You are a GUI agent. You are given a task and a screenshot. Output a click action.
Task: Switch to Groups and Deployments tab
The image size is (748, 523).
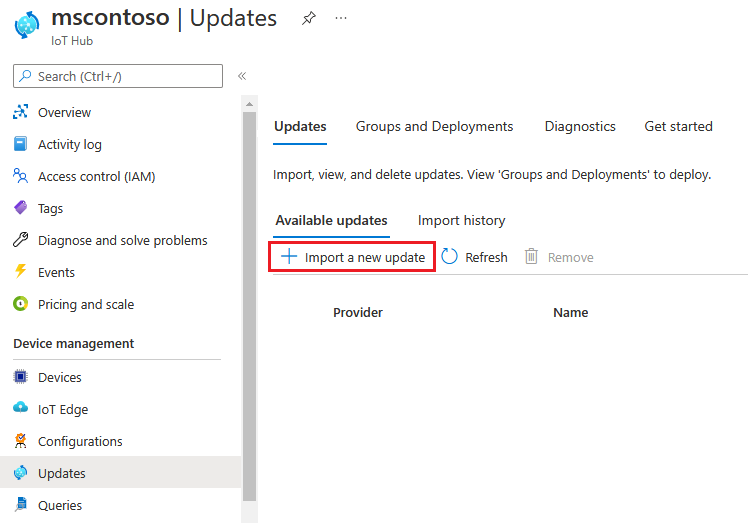[434, 127]
